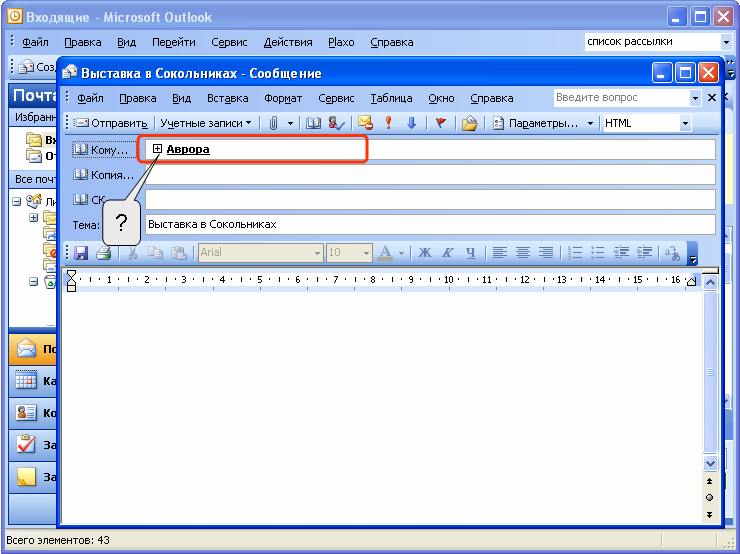Click the Paste clipboard icon

click(178, 252)
